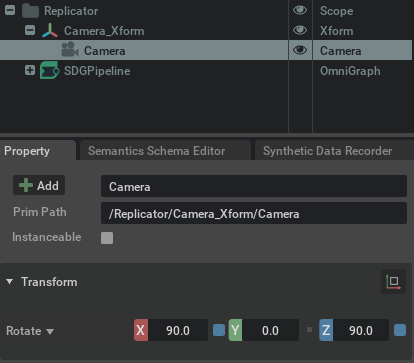Collapse the Camera_Xform tree node

click(30, 30)
